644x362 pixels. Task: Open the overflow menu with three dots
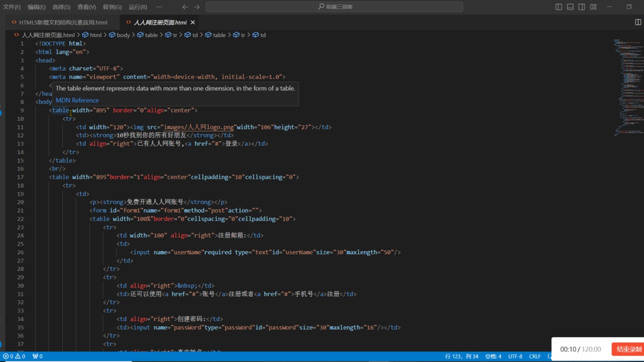159,7
